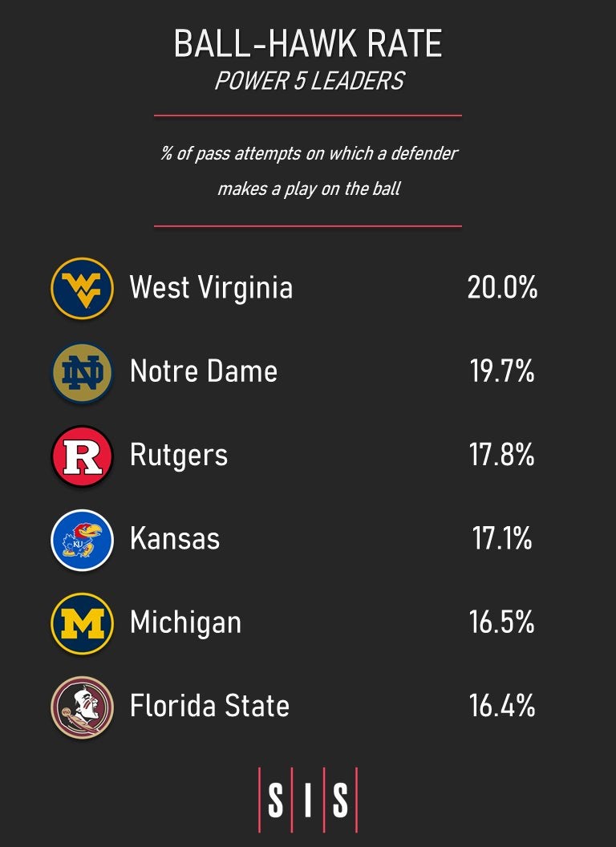
Task: Click the BALL-HAWK RATE title
Action: (308, 44)
